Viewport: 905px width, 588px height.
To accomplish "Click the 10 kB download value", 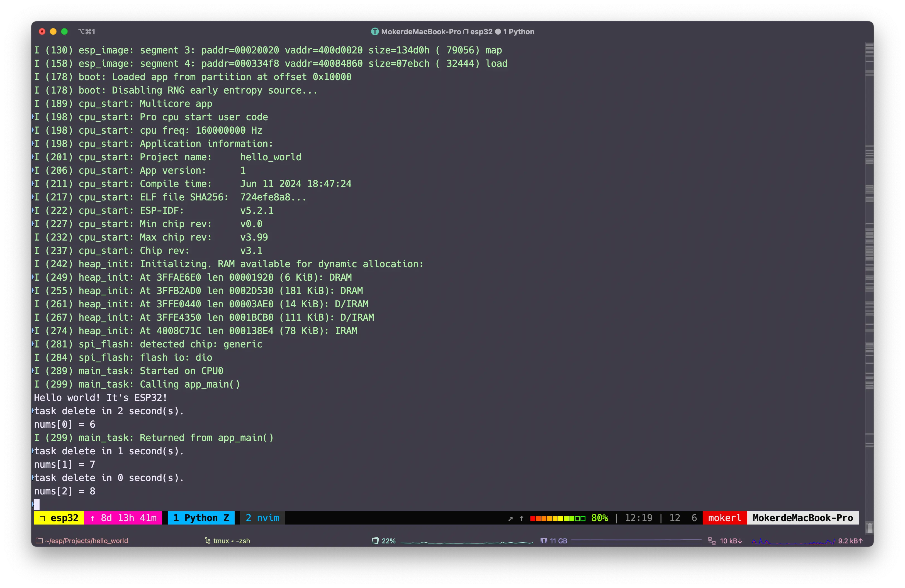I will tap(731, 540).
